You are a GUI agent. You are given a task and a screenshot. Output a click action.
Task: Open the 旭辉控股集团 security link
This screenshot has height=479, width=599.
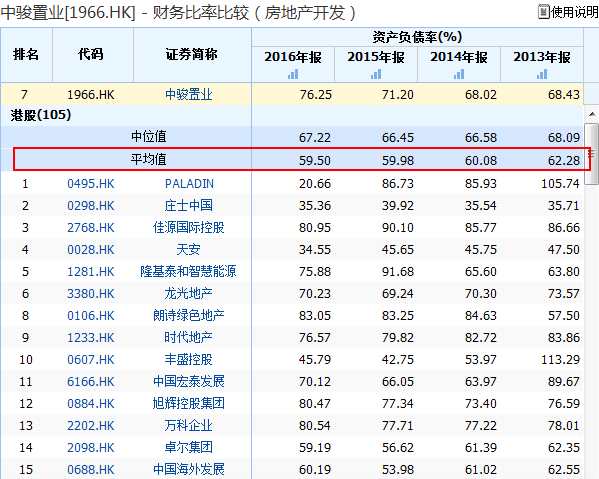click(x=189, y=403)
